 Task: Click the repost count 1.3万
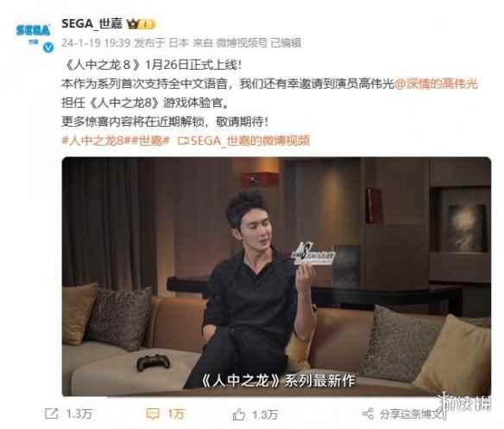pyautogui.click(x=79, y=413)
